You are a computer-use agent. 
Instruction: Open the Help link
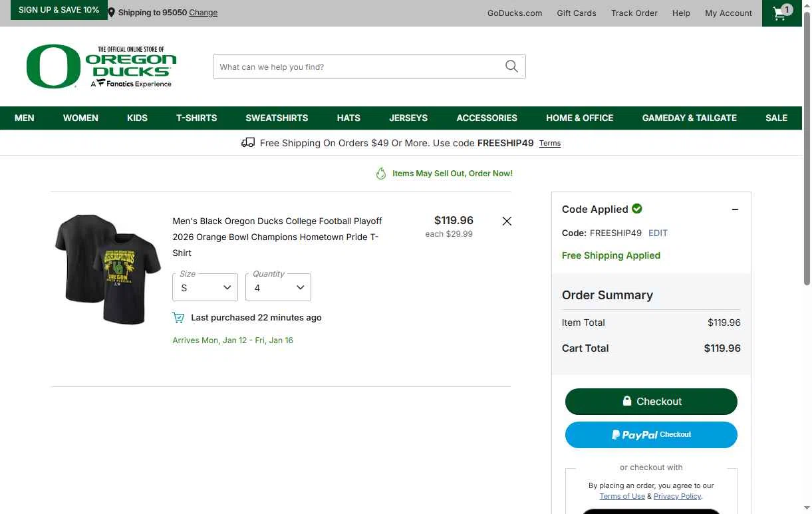(681, 13)
